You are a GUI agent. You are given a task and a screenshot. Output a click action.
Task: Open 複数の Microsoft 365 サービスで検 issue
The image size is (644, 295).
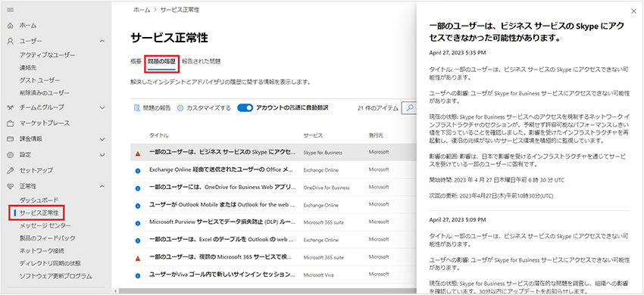(x=221, y=257)
